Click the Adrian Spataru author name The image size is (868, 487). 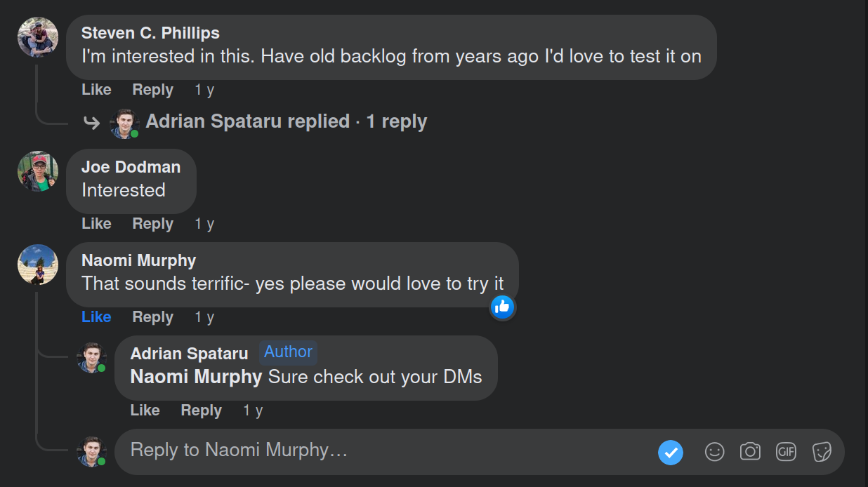pos(189,354)
